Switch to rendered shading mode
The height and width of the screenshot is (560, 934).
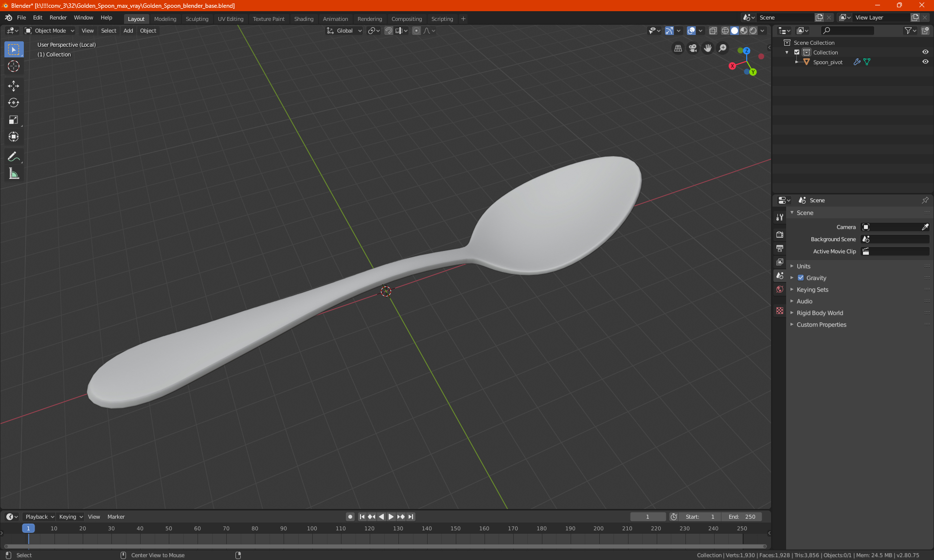pos(753,31)
